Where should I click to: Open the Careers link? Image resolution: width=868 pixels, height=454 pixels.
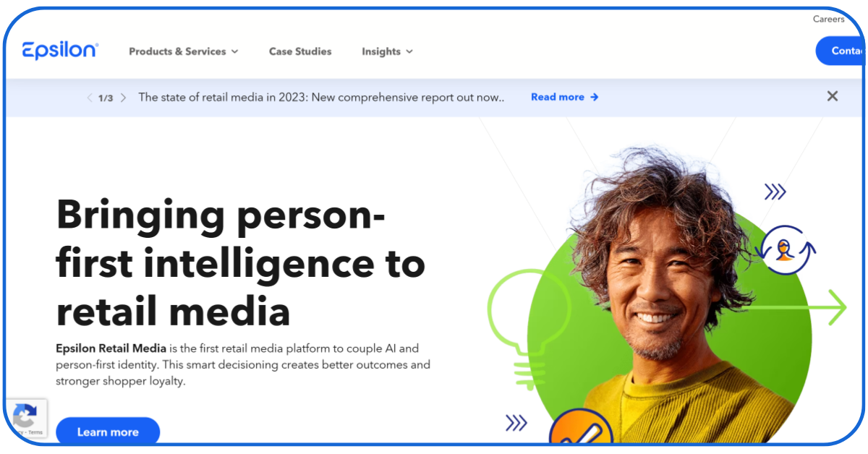click(x=828, y=20)
